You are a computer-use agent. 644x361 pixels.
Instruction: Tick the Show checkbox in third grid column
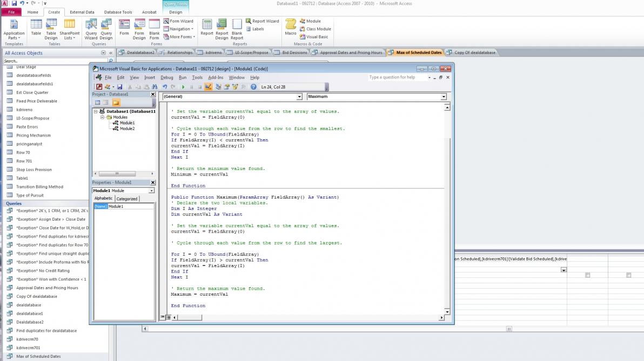pos(628,275)
